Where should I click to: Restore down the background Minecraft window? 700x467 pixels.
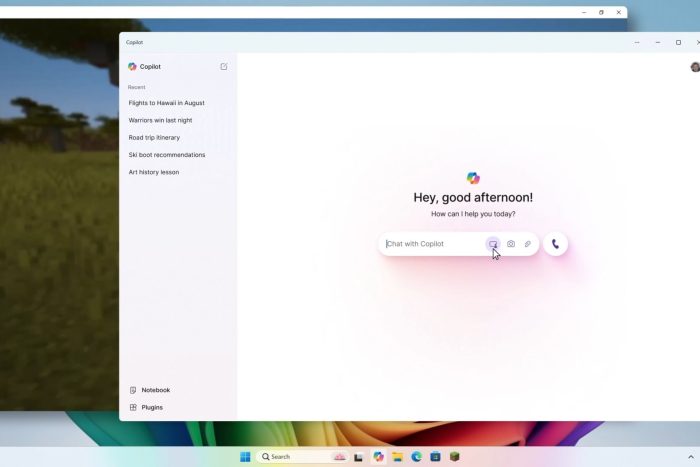601,13
